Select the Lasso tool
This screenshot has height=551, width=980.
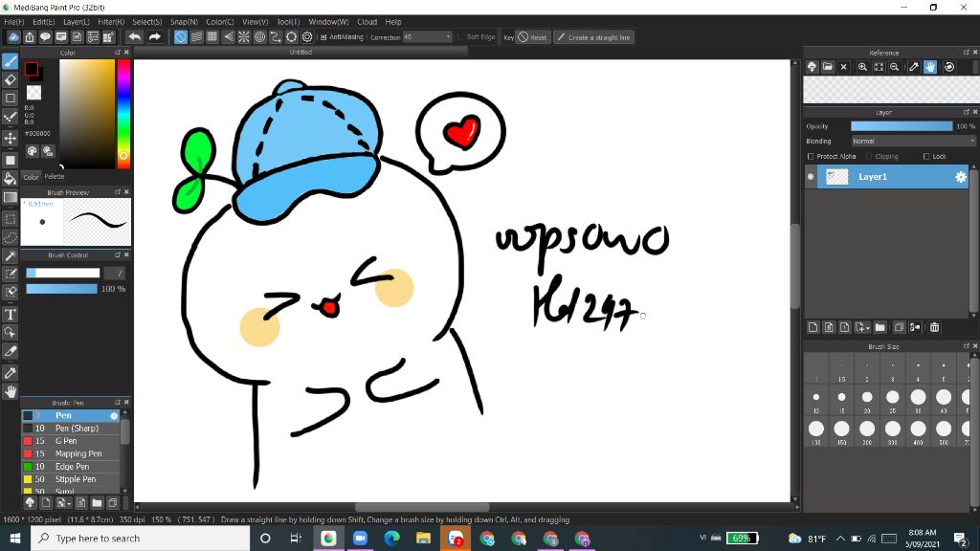pos(10,237)
